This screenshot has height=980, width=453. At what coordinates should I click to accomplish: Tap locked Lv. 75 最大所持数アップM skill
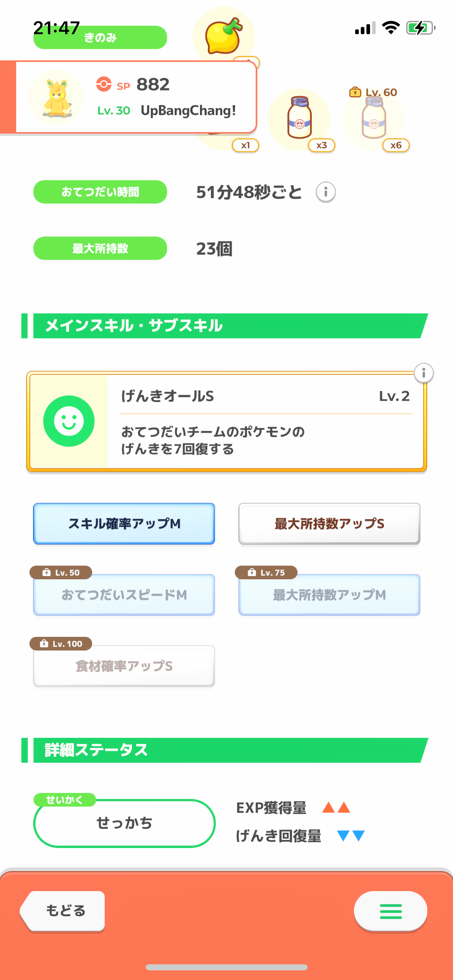[329, 595]
